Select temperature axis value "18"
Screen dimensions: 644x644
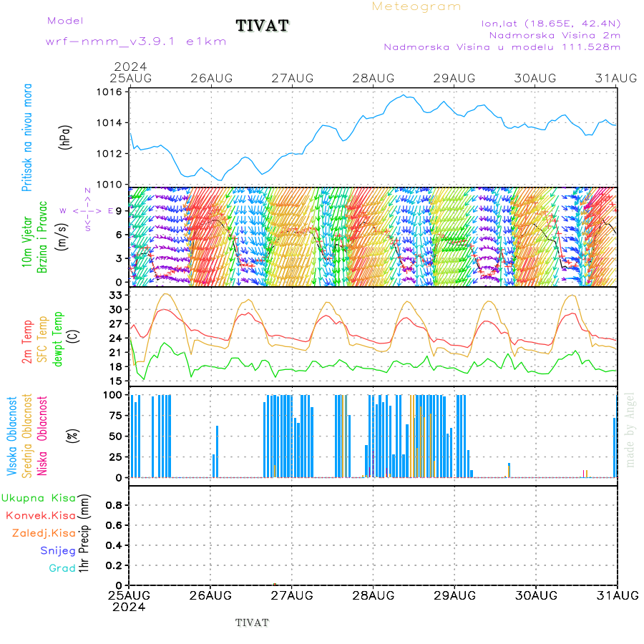(115, 367)
